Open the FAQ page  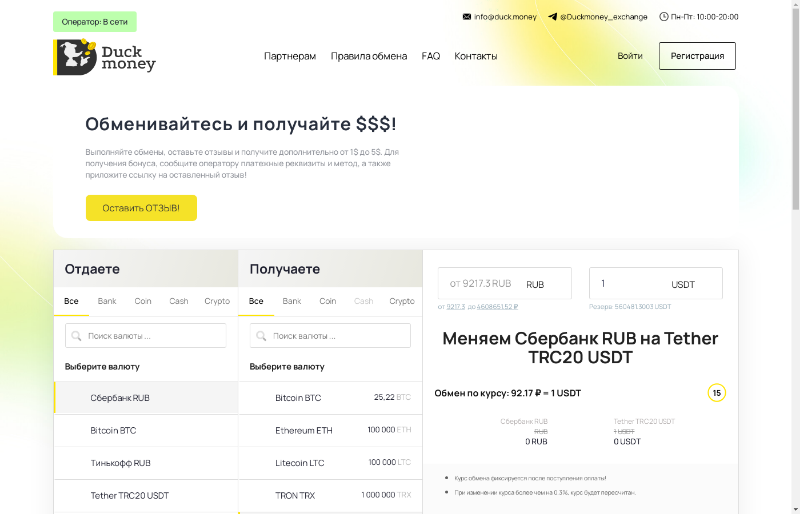tap(431, 57)
